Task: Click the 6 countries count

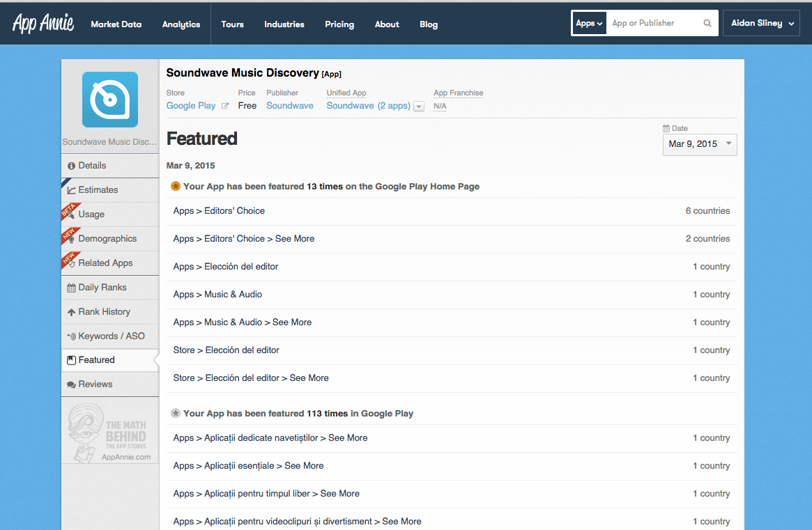Action: 707,210
